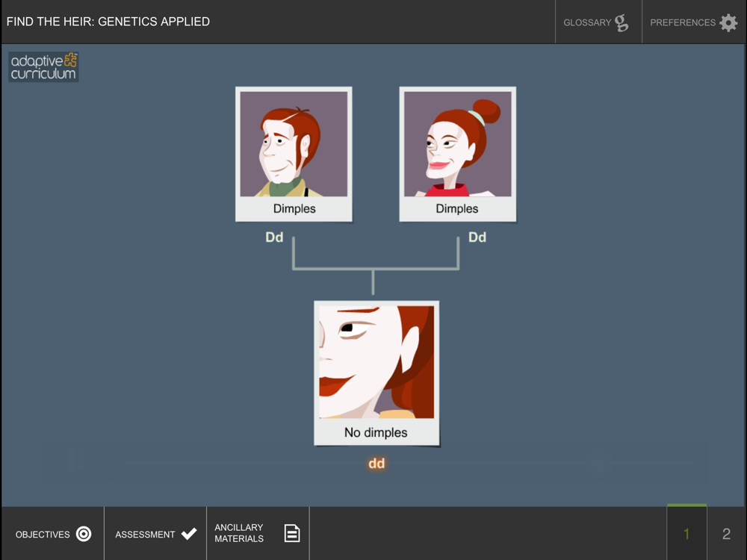
Task: Click the mother's "Dimples" caption
Action: 457,208
